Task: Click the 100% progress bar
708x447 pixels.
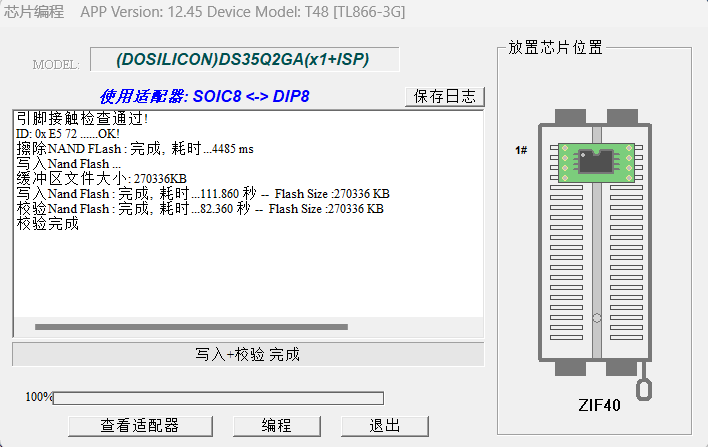Action: pyautogui.click(x=217, y=398)
